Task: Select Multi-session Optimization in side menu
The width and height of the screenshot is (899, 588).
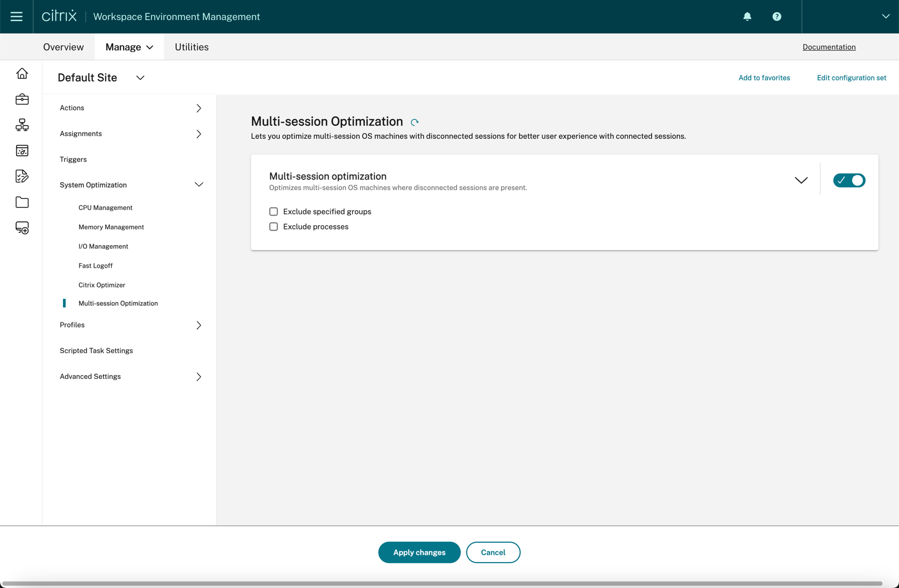Action: [118, 303]
